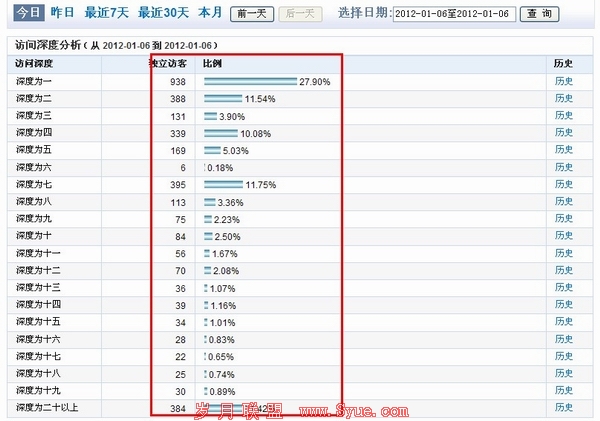Screen dimensions: 600x421
Task: Open 历史 link for 深度为二 row
Action: [x=563, y=99]
